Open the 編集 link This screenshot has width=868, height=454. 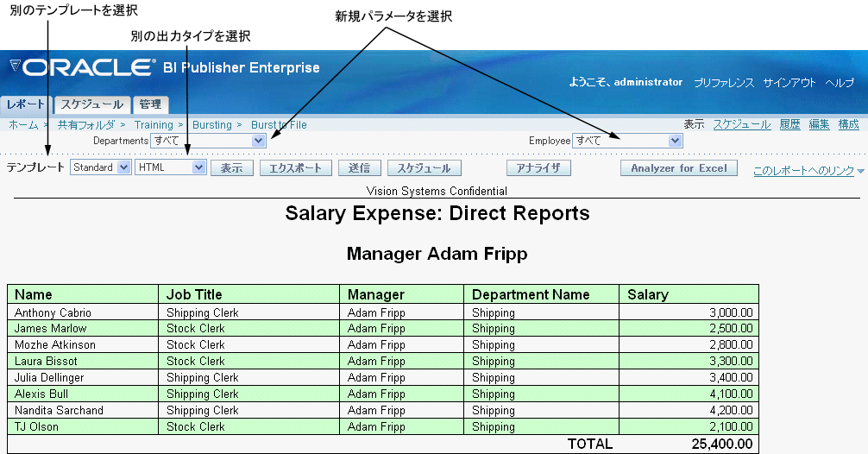(x=820, y=124)
